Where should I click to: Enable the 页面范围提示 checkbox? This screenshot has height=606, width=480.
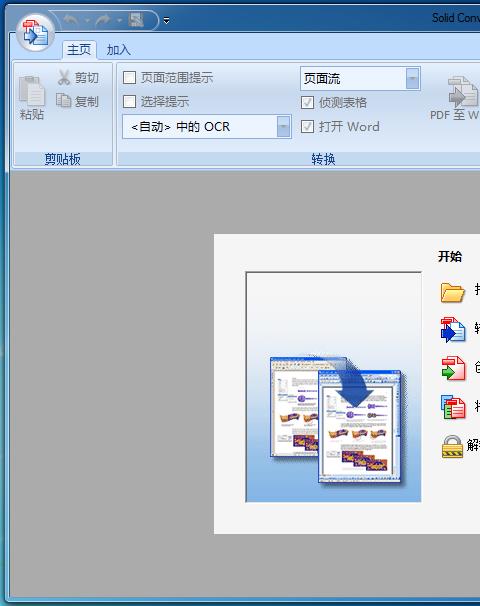pyautogui.click(x=129, y=77)
